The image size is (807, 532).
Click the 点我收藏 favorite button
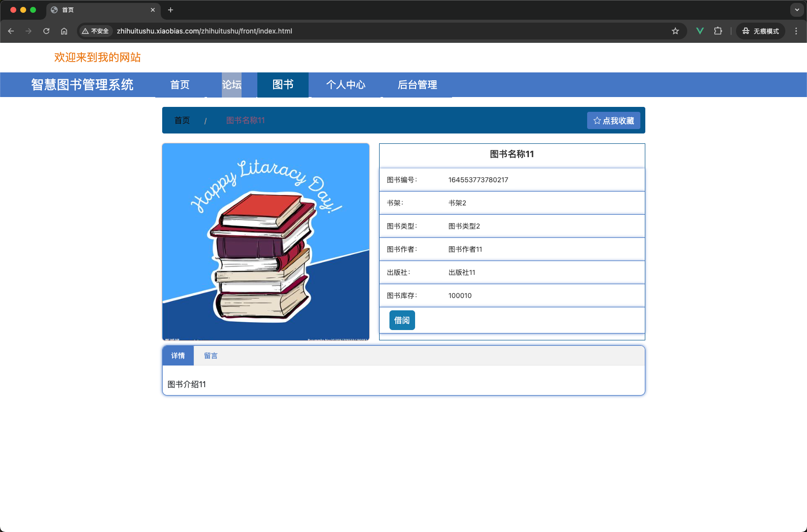614,121
